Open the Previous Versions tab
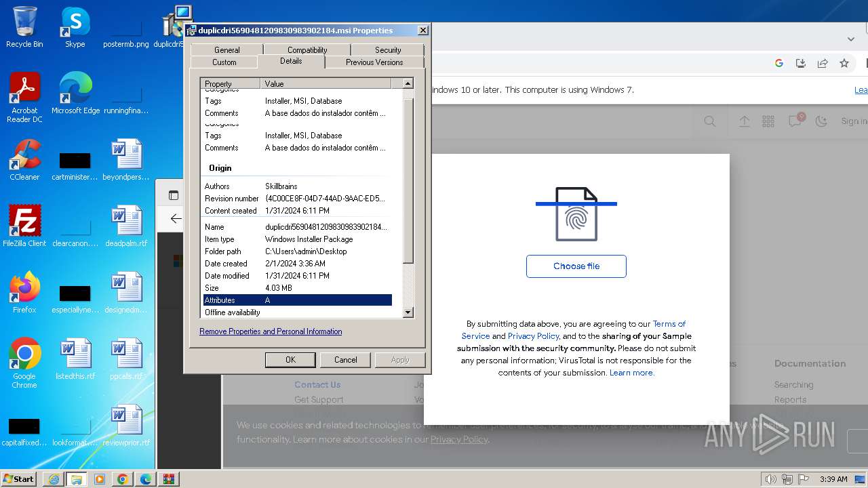Viewport: 868px width, 488px height. click(374, 62)
